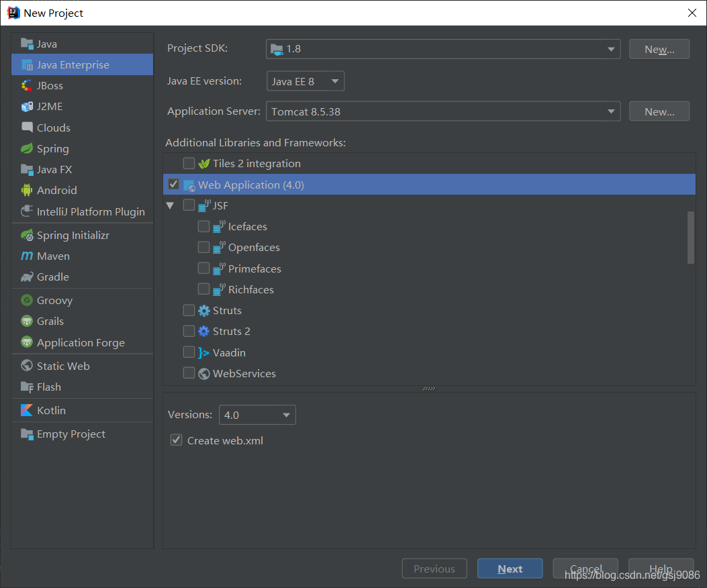
Task: Open the Project SDK dropdown
Action: (x=443, y=49)
